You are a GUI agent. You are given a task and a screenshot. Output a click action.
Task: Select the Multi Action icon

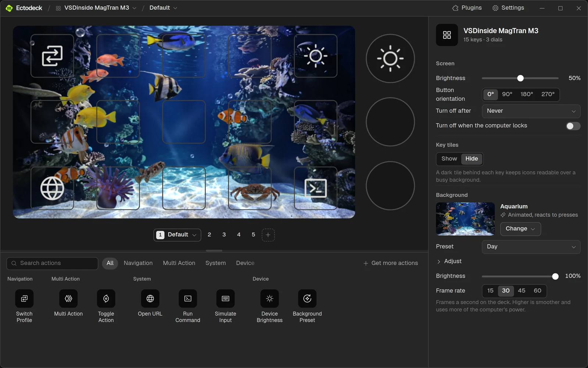tap(68, 298)
